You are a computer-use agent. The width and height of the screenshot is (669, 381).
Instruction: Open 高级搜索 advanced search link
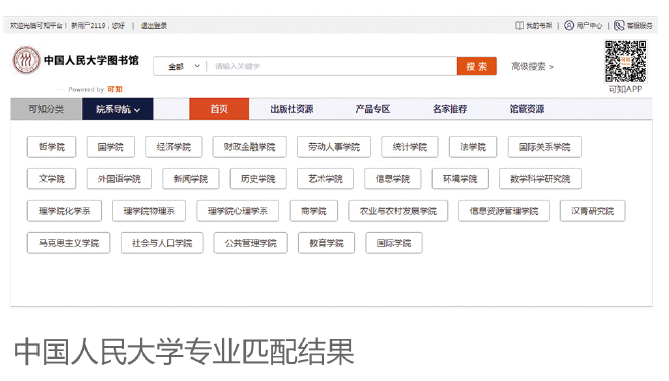pyautogui.click(x=532, y=67)
